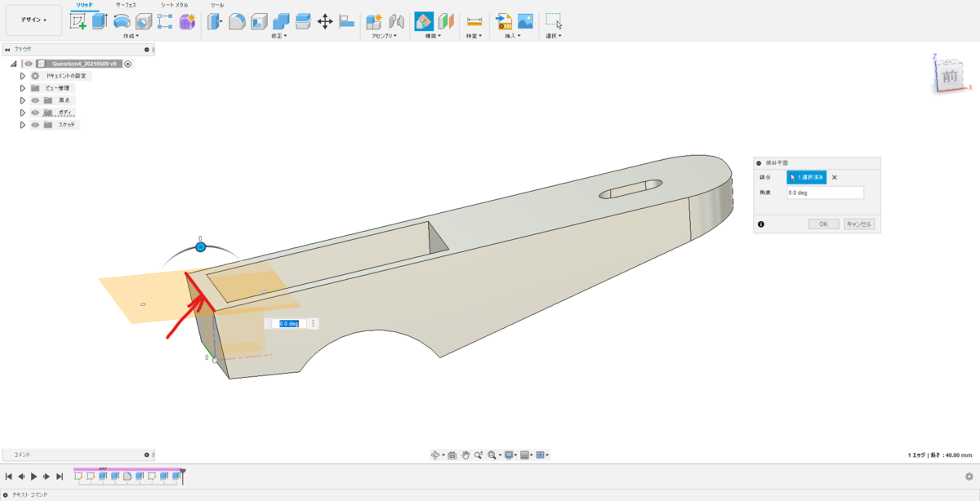Click the timeline settings gear icon
The height and width of the screenshot is (501, 980).
coord(969,476)
